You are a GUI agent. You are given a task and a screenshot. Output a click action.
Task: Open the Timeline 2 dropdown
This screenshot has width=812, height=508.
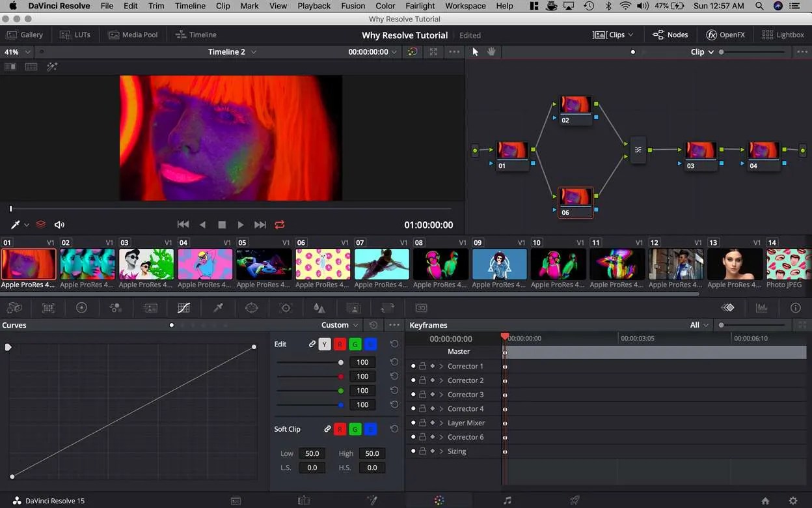click(x=232, y=51)
